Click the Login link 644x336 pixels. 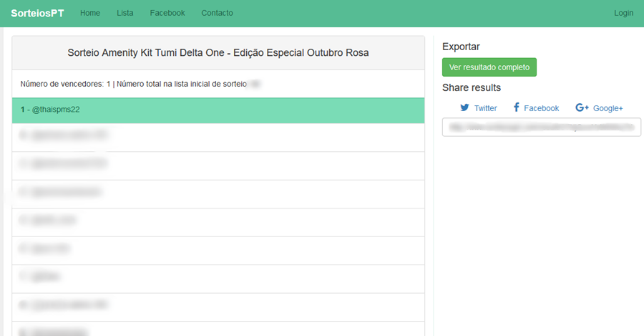(x=623, y=13)
